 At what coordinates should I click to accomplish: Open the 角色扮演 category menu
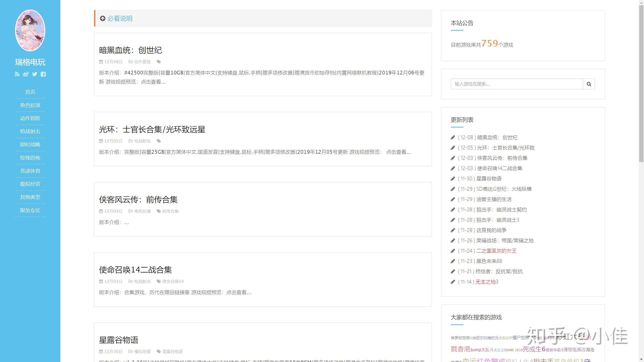(30, 105)
